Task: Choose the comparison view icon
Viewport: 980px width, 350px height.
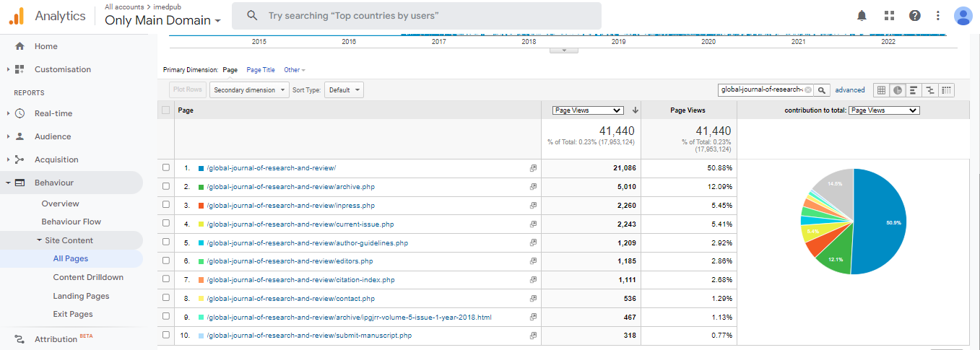Action: coord(930,90)
